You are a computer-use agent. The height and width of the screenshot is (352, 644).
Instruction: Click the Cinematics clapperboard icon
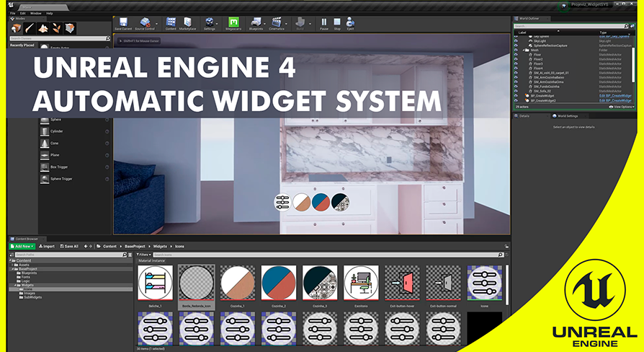click(x=277, y=23)
